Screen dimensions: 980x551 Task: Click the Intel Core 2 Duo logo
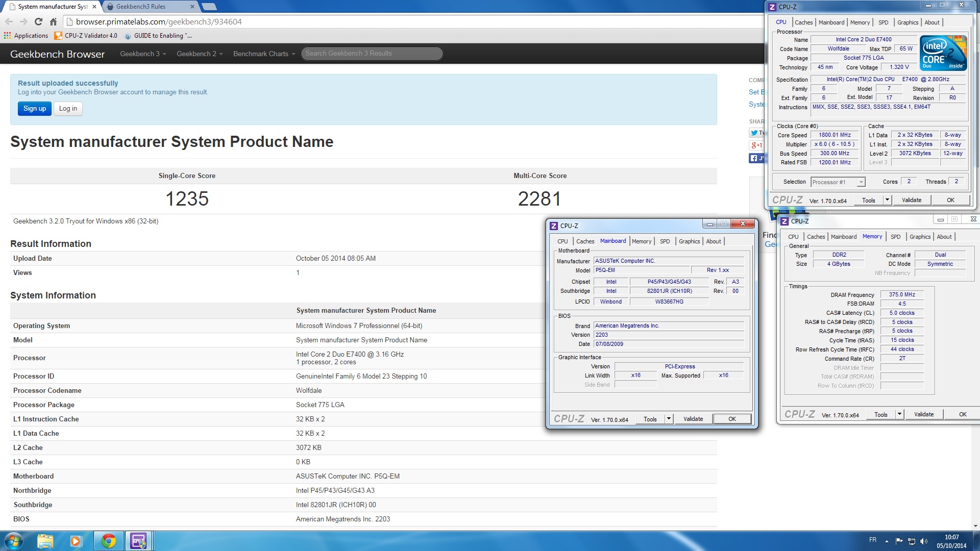pos(943,53)
